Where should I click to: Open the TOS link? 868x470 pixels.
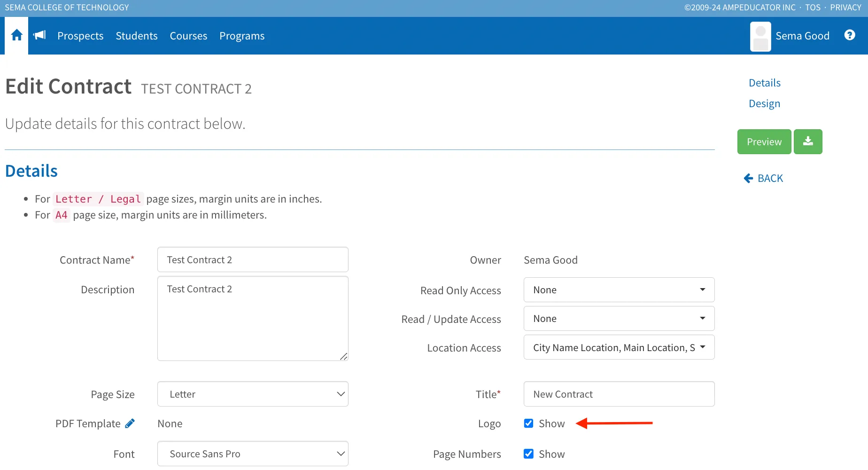click(813, 8)
